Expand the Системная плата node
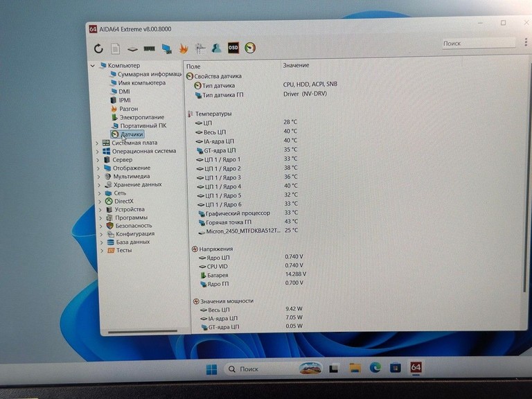 (98, 143)
